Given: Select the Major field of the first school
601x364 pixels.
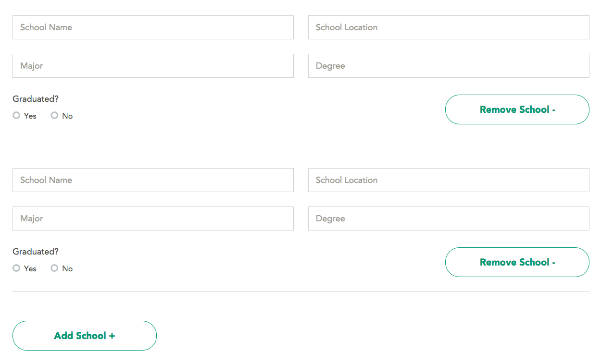Looking at the screenshot, I should 153,66.
